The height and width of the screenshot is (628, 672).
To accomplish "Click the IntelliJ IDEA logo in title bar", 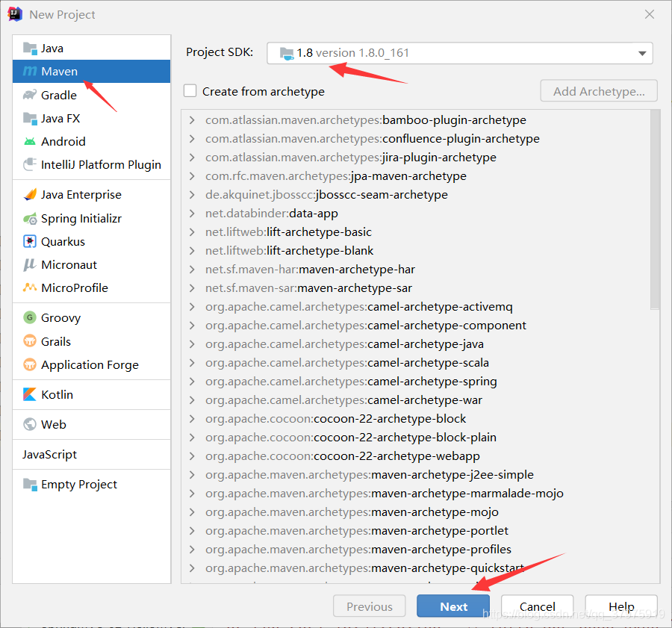I will click(x=15, y=14).
